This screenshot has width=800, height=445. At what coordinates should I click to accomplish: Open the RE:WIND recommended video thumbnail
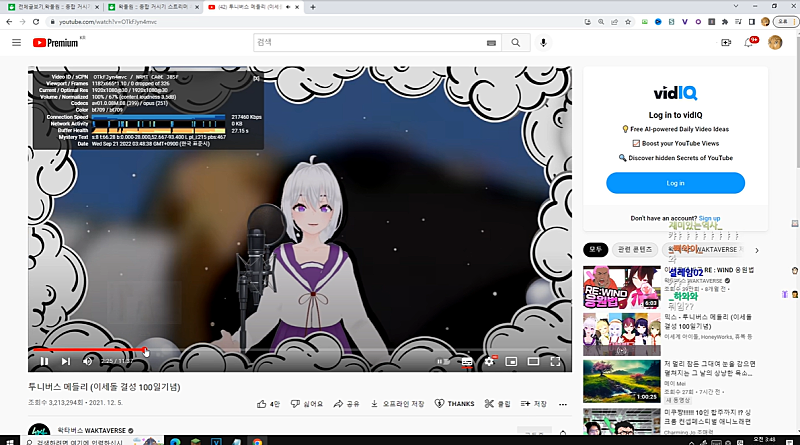pos(622,287)
